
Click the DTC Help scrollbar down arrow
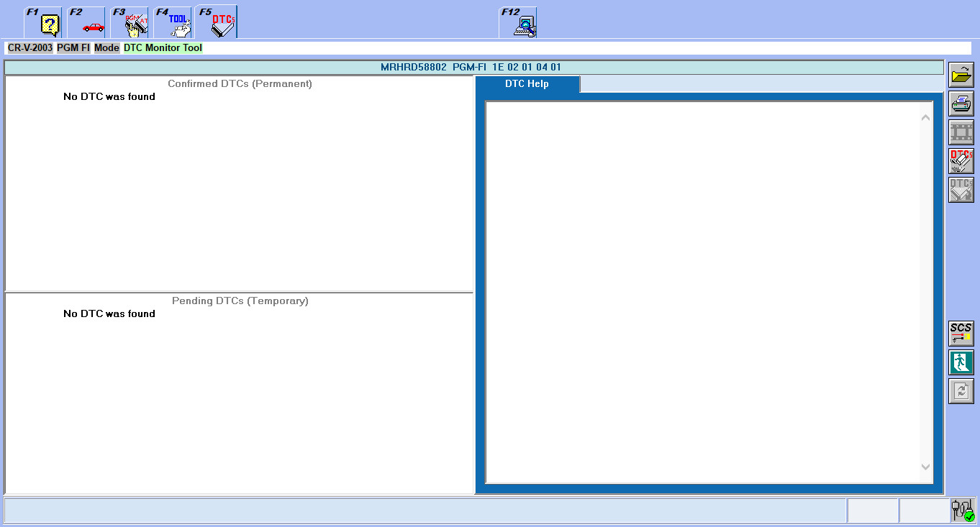[926, 467]
